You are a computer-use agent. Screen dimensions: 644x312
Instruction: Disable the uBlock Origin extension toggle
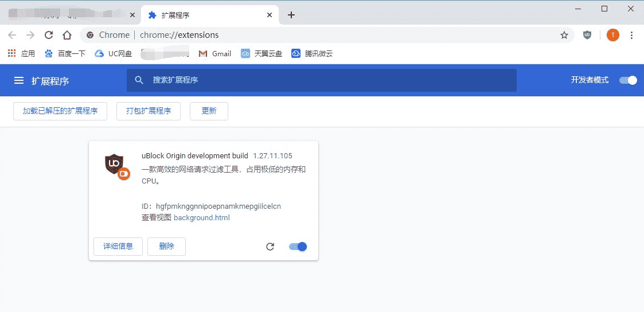tap(298, 247)
